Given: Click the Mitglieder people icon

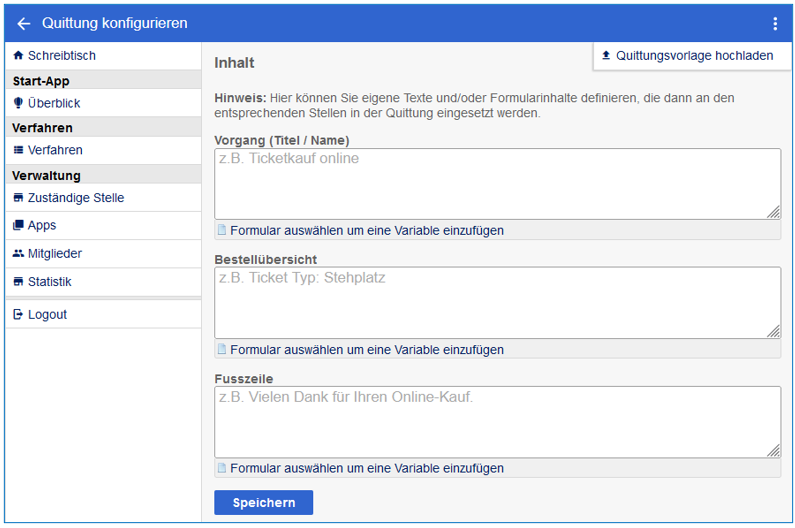Looking at the screenshot, I should 18,254.
